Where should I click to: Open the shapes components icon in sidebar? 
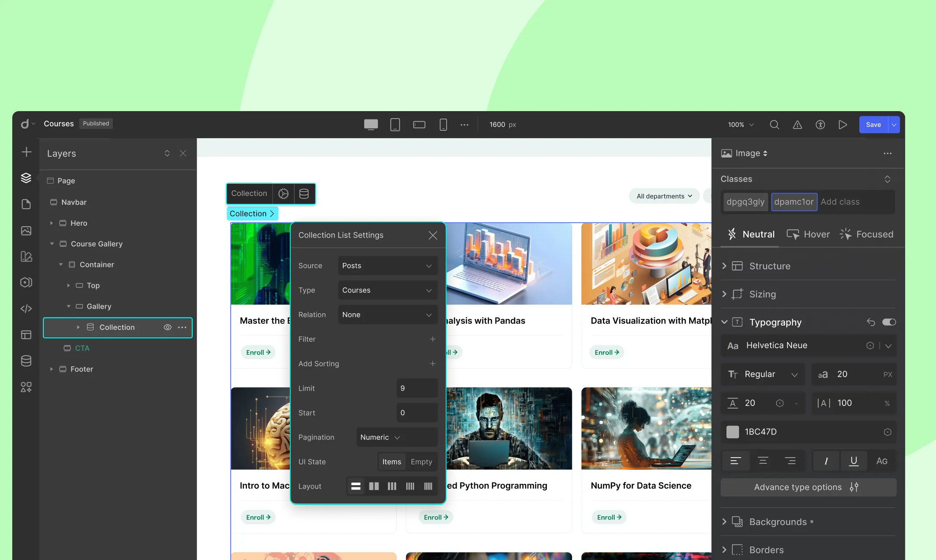click(x=26, y=387)
